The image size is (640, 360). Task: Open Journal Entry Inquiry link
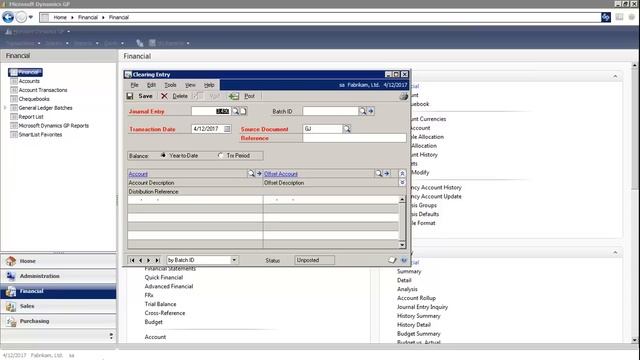pyautogui.click(x=422, y=307)
